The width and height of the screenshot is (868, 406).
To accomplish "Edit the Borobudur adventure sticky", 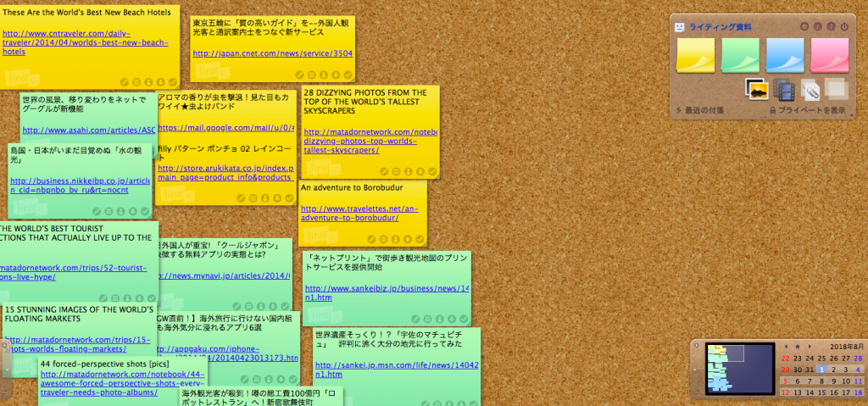I will [x=371, y=239].
